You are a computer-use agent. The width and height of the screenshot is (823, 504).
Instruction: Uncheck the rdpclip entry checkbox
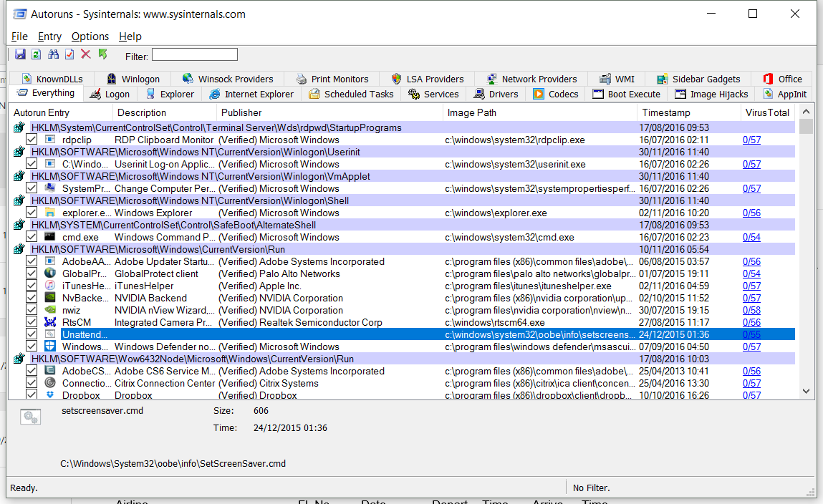point(32,140)
